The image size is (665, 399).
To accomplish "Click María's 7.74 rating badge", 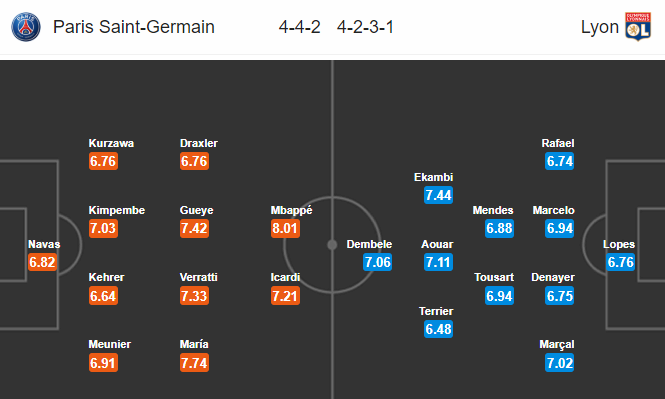I will [x=194, y=363].
